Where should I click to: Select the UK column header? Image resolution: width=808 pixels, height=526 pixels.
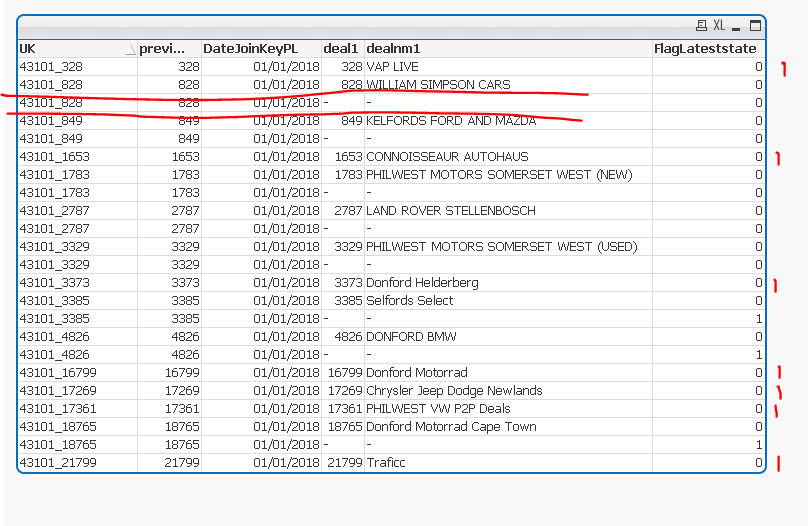click(77, 48)
